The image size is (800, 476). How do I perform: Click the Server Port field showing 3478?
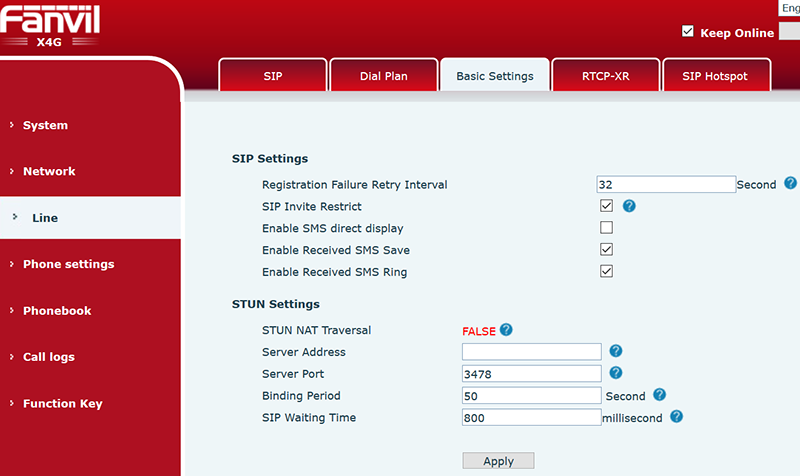[x=532, y=373]
